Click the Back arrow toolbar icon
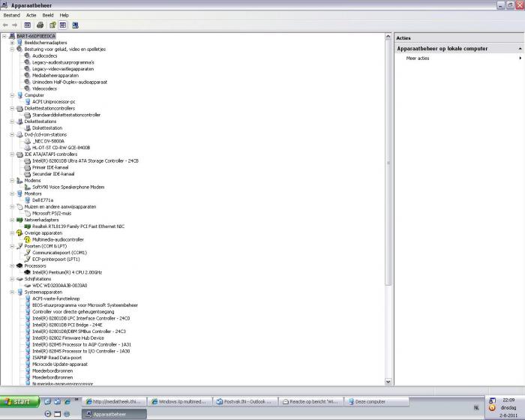The height and width of the screenshot is (420, 525). coord(5,25)
